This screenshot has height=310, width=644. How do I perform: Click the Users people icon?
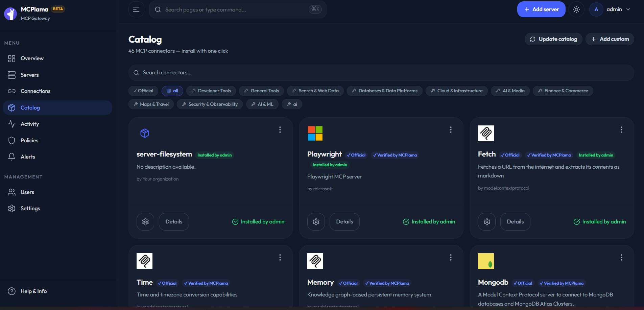pyautogui.click(x=12, y=192)
